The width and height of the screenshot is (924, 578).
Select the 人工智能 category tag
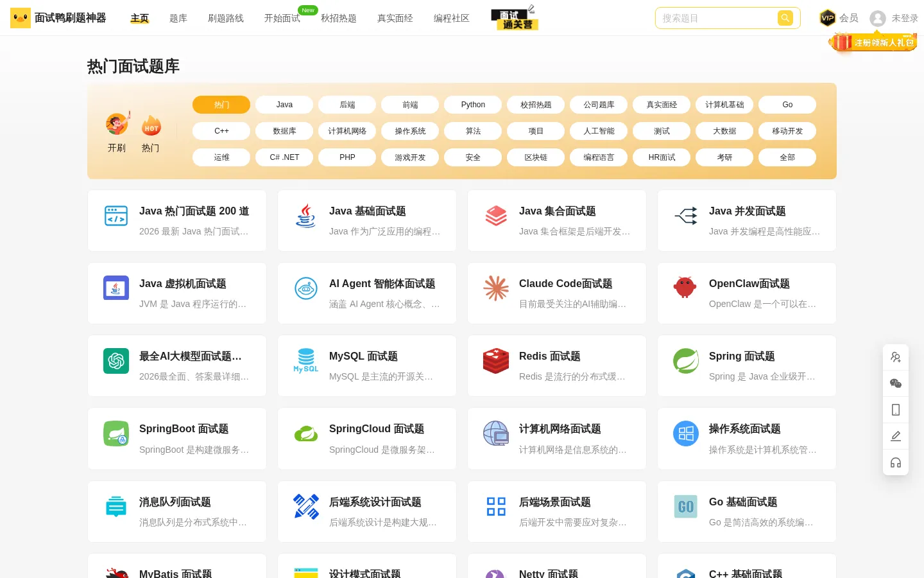click(x=599, y=131)
